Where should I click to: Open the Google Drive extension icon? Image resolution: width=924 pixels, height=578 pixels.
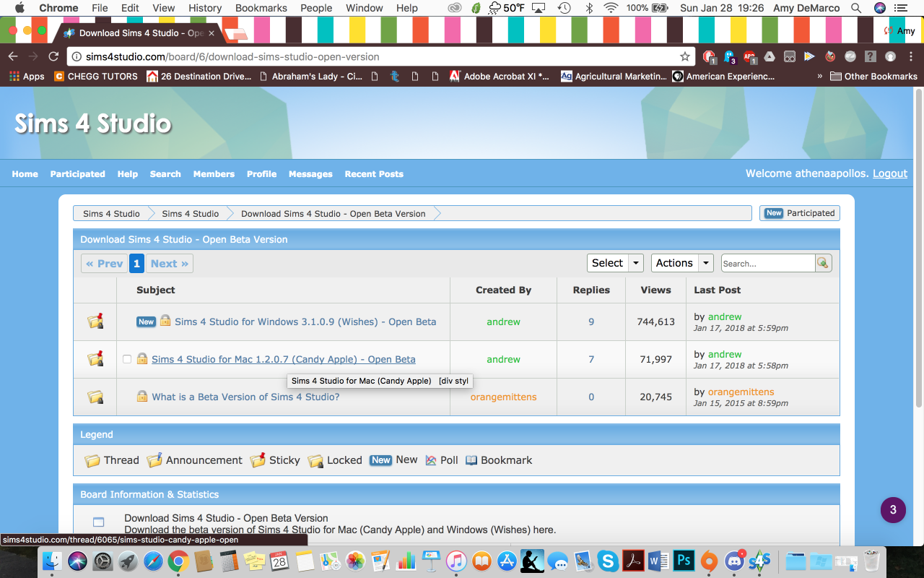pyautogui.click(x=770, y=56)
